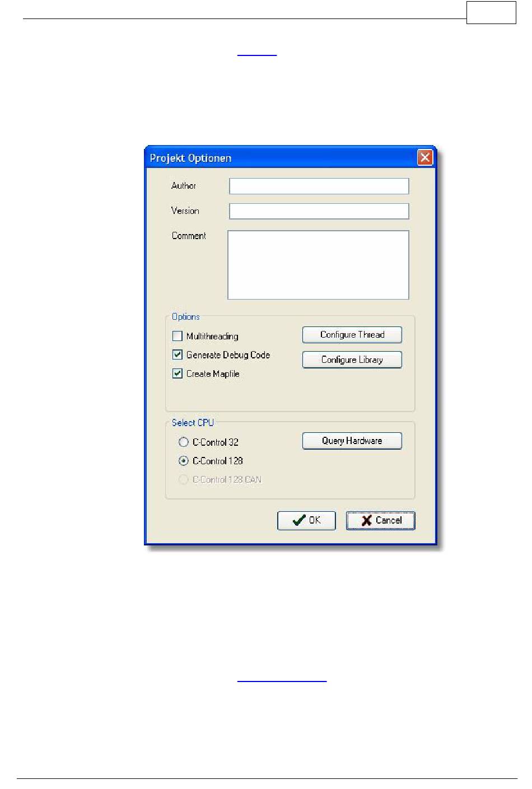Focus the Version input box
Image resolution: width=532 pixels, height=789 pixels.
tap(319, 211)
